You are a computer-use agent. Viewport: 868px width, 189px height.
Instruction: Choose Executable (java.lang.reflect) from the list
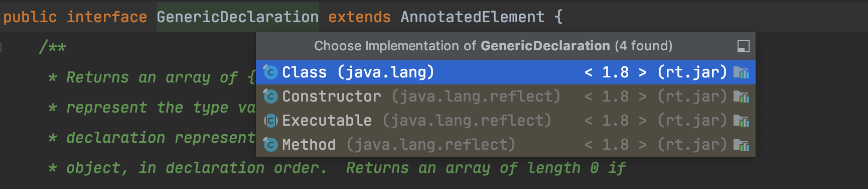[x=506, y=121]
